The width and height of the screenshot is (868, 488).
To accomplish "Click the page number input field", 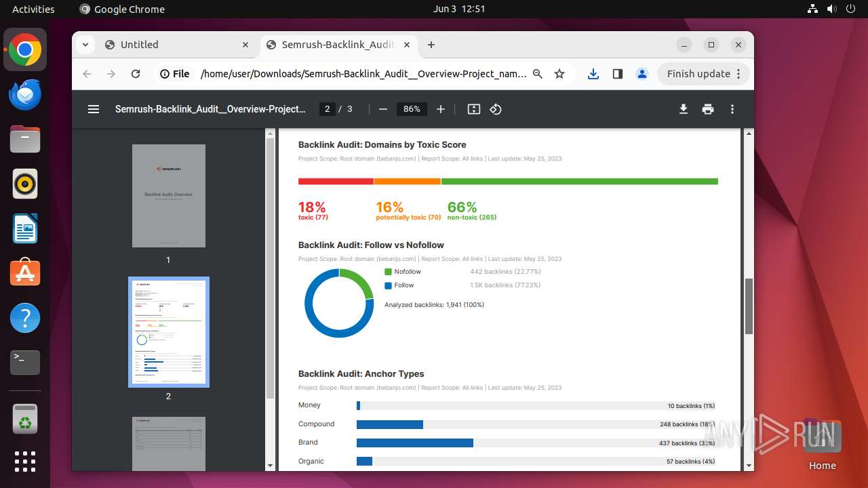I will (x=328, y=109).
